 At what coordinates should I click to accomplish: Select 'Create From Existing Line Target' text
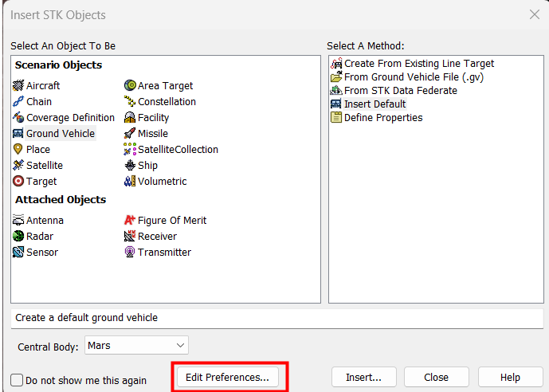point(419,64)
